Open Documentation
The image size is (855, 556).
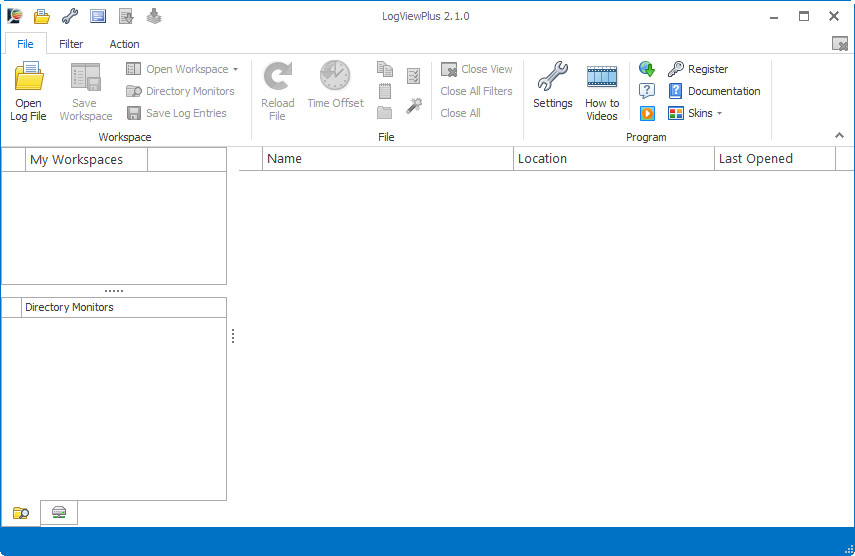point(714,91)
